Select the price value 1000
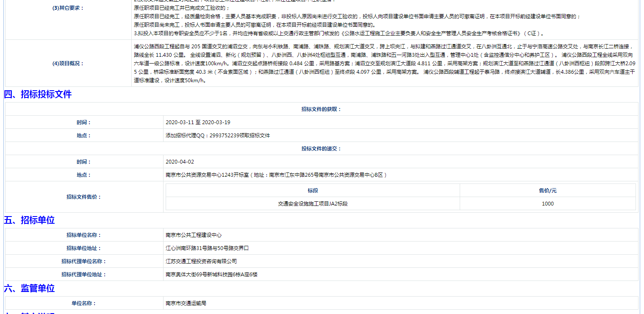This screenshot has width=644, height=314. pyautogui.click(x=547, y=204)
